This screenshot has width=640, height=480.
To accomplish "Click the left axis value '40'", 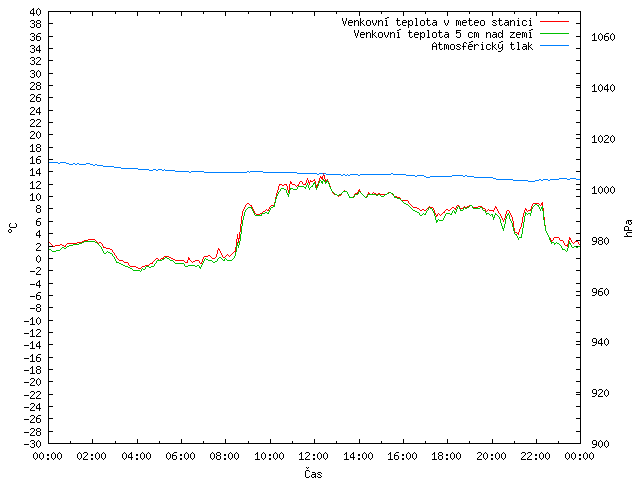I will tap(36, 12).
